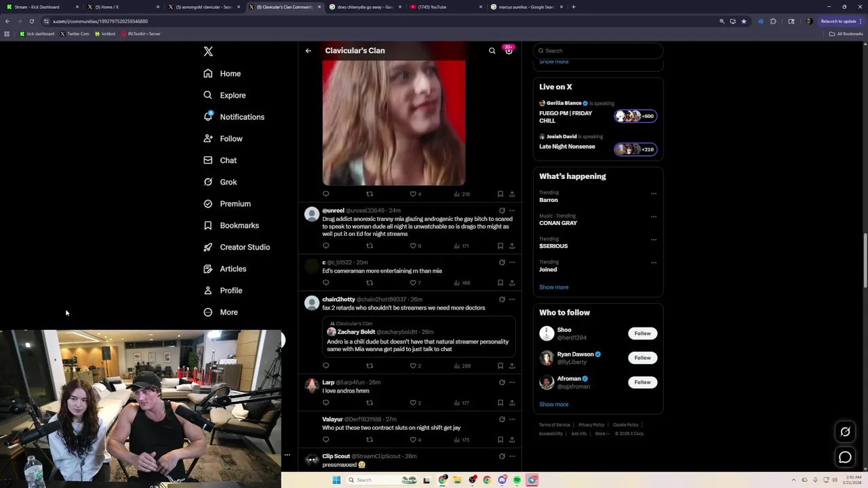Click the X search input field
The height and width of the screenshot is (488, 868).
click(x=598, y=51)
